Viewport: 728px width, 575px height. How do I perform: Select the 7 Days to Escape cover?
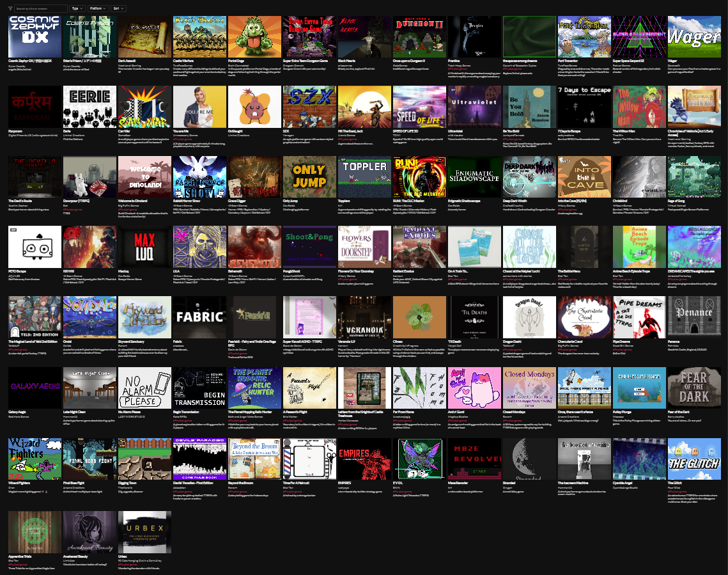(x=584, y=107)
